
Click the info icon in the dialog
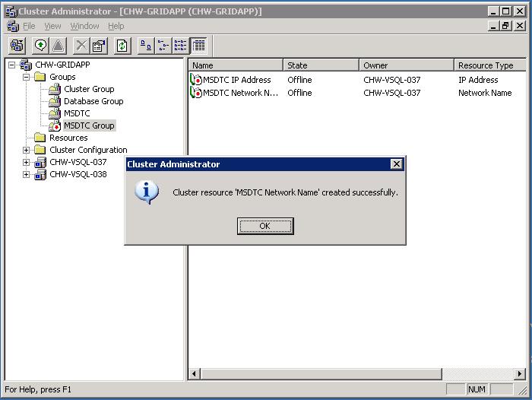[x=147, y=192]
